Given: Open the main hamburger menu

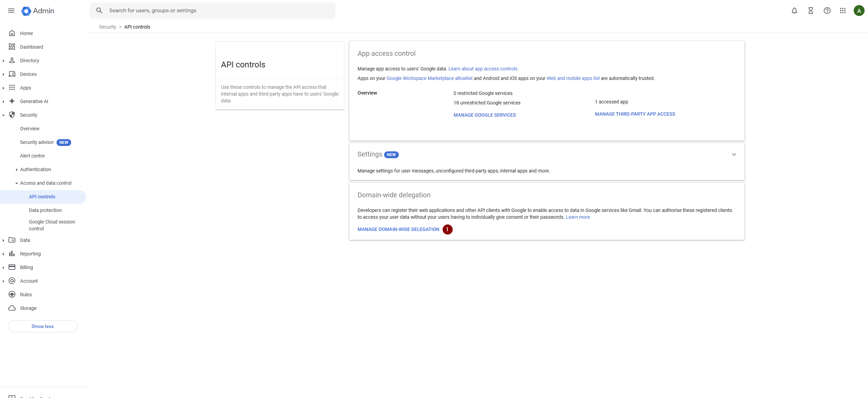Looking at the screenshot, I should [11, 11].
